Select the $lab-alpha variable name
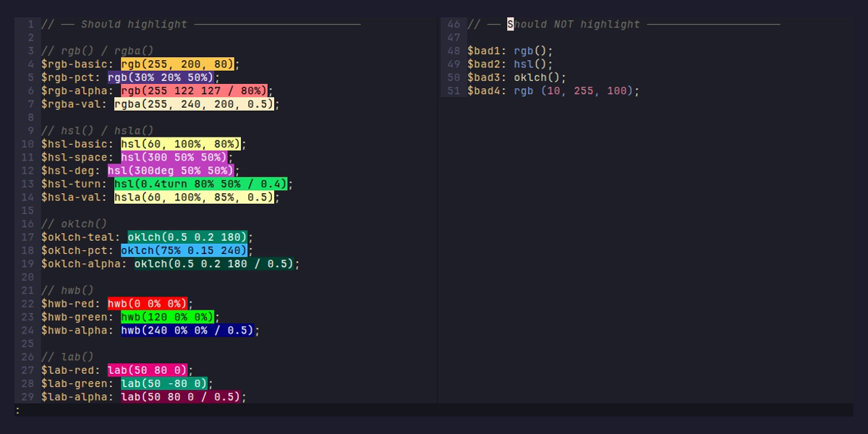This screenshot has height=434, width=868. point(75,397)
